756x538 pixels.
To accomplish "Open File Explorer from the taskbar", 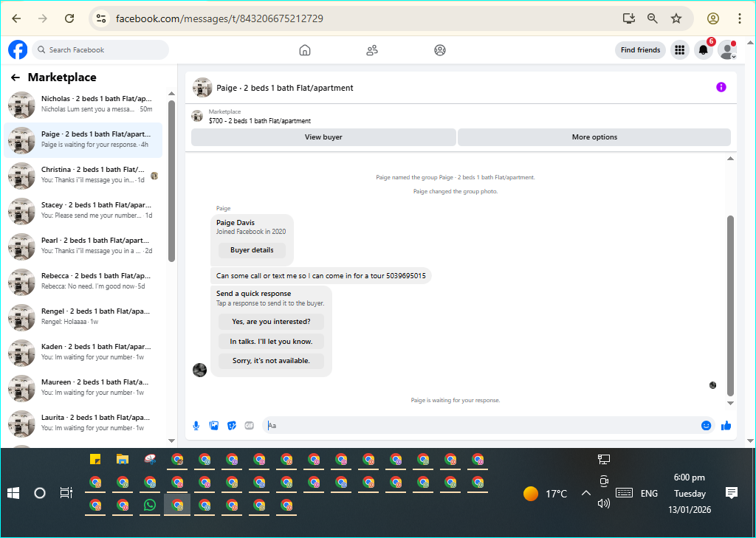I will pyautogui.click(x=123, y=459).
